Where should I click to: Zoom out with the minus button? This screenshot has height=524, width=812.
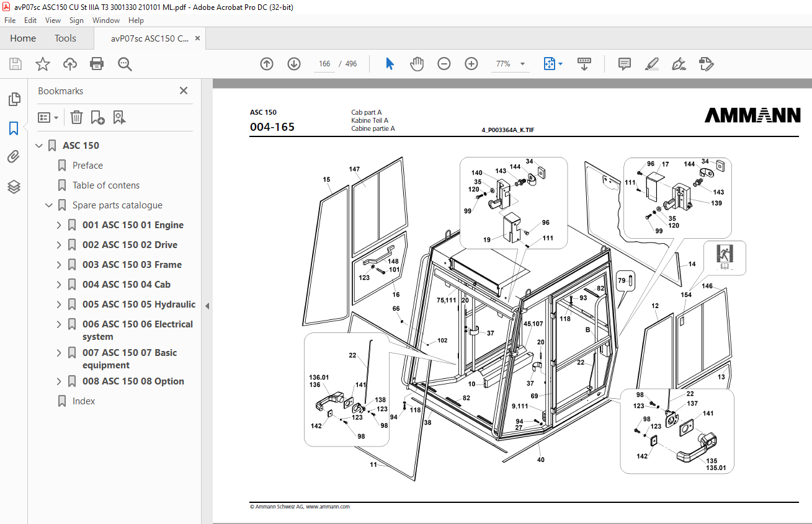(444, 64)
